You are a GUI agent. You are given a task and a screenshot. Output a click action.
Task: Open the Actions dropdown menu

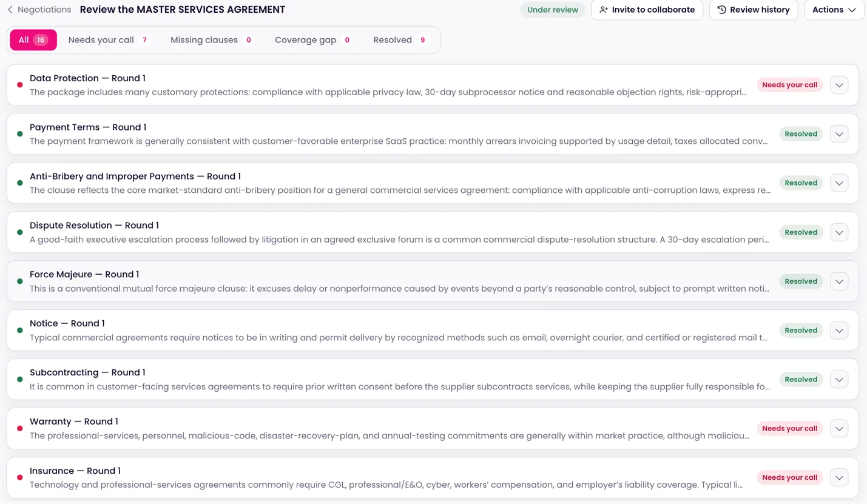tap(834, 10)
